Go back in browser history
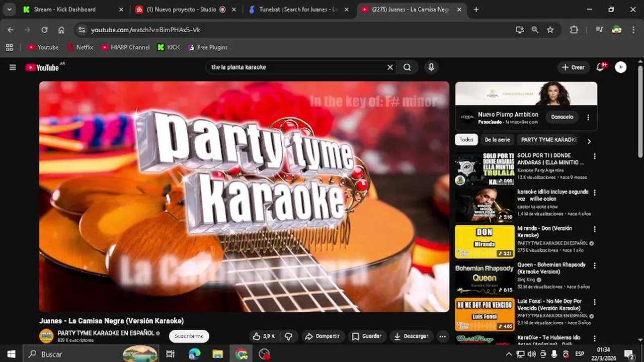Viewport: 644px width, 362px height. tap(11, 30)
